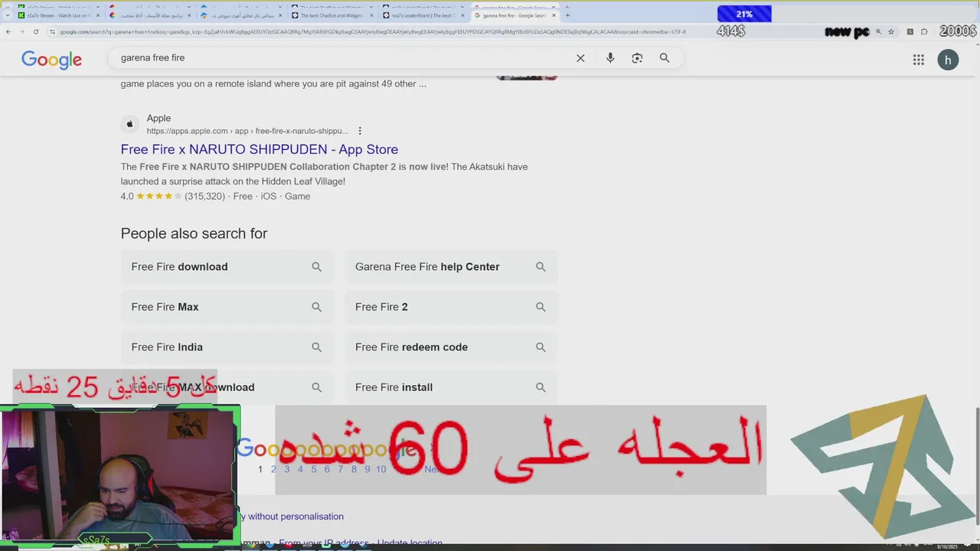Click the apps.apple.com URL under Apple
The height and width of the screenshot is (551, 980).
[x=247, y=131]
